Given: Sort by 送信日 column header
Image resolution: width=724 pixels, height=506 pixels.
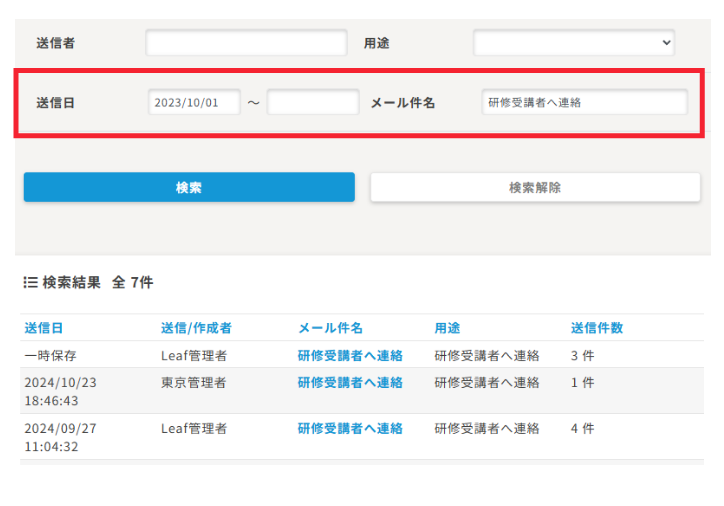Looking at the screenshot, I should tap(43, 328).
